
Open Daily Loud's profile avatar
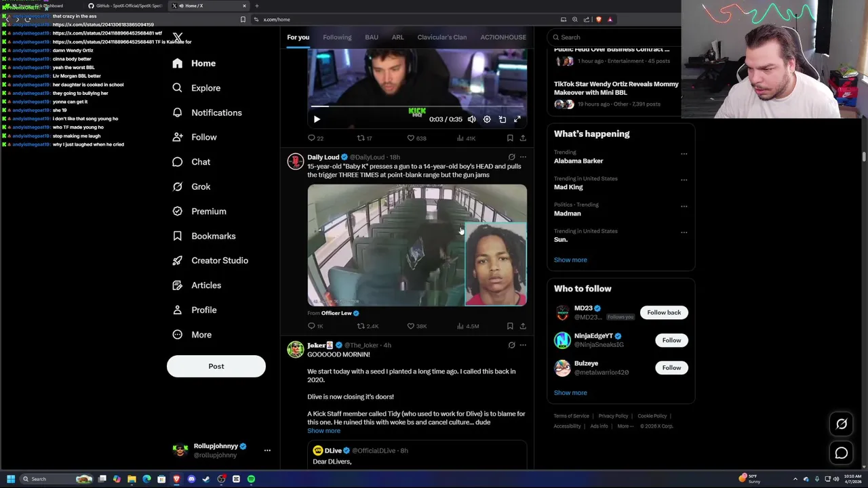point(295,161)
